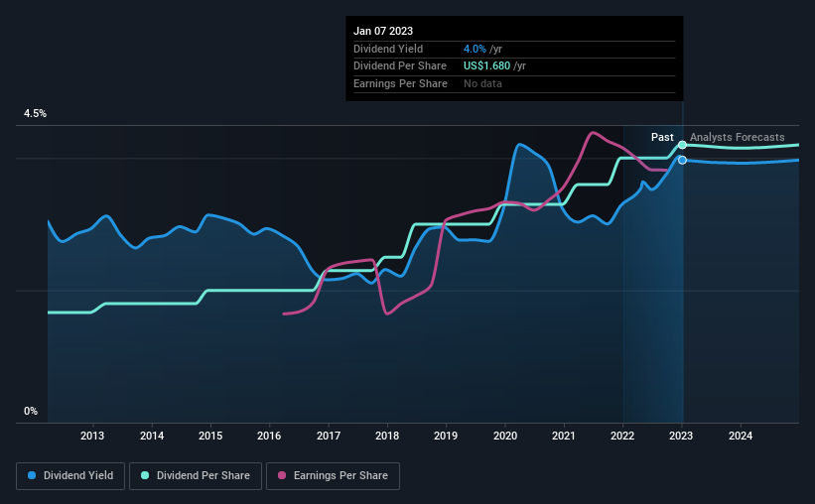
Task: Click the 2014 x-axis label
Action: click(152, 436)
